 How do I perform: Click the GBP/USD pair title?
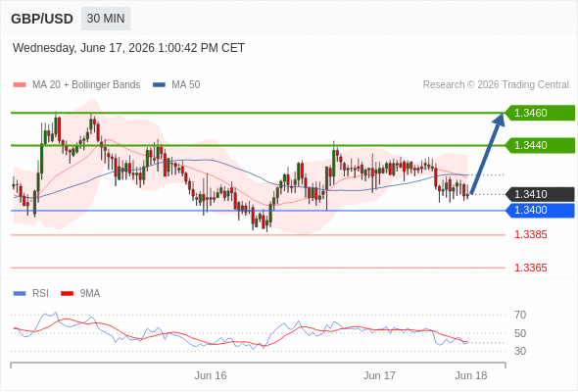[42, 19]
